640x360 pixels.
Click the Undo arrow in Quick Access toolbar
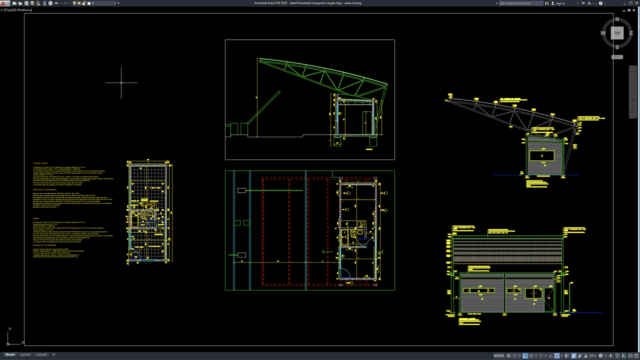pyautogui.click(x=57, y=3)
